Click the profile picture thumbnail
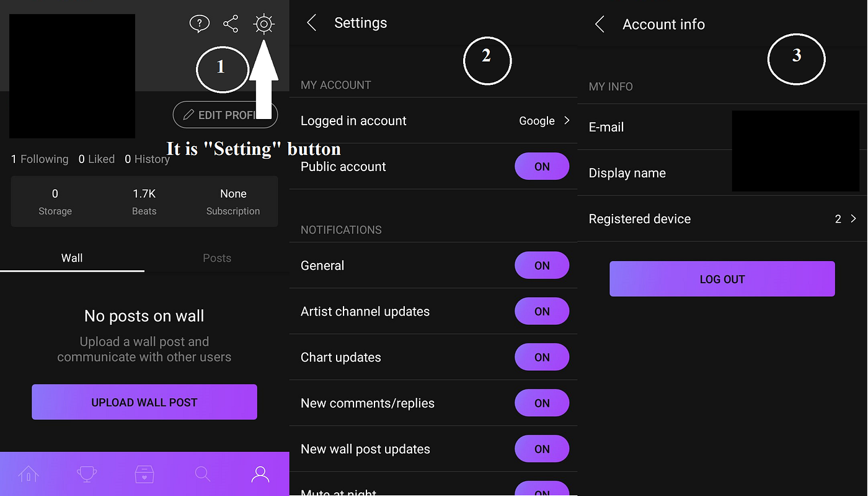Image resolution: width=868 pixels, height=496 pixels. click(x=72, y=76)
